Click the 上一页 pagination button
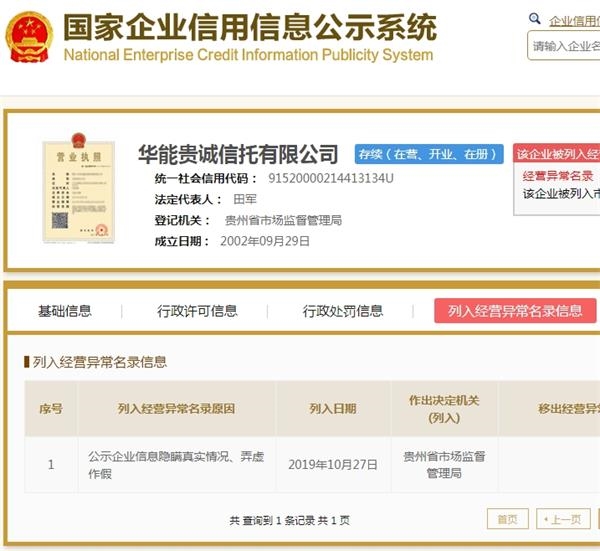The width and height of the screenshot is (600, 551). (563, 519)
